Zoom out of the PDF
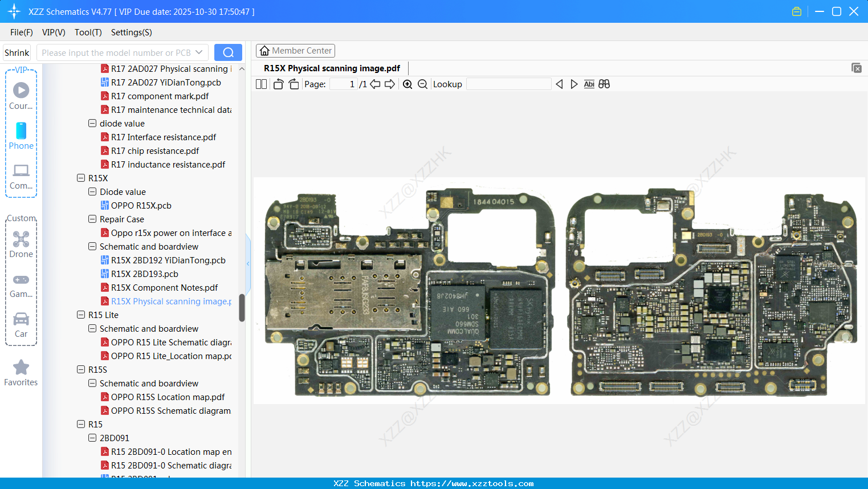 tap(422, 84)
